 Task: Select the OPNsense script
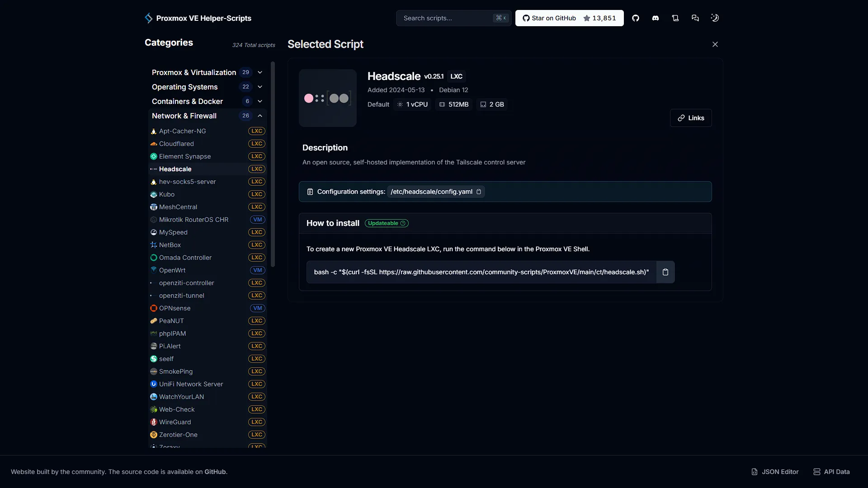208,308
